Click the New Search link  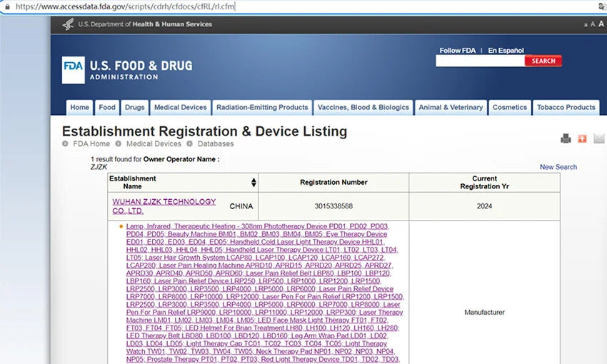558,167
